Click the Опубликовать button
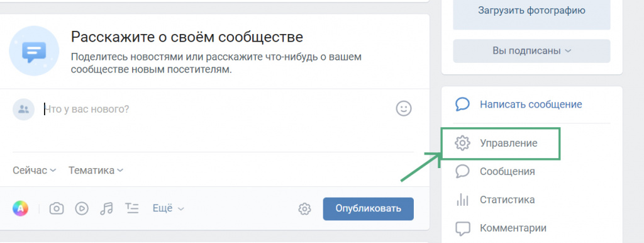The image size is (644, 243). click(x=369, y=208)
